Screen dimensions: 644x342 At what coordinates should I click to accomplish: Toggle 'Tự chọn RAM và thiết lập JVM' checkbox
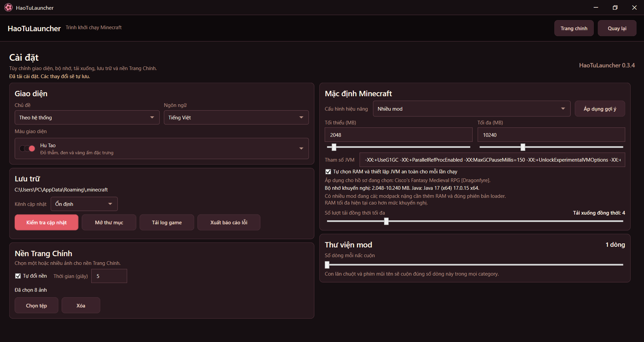[328, 172]
